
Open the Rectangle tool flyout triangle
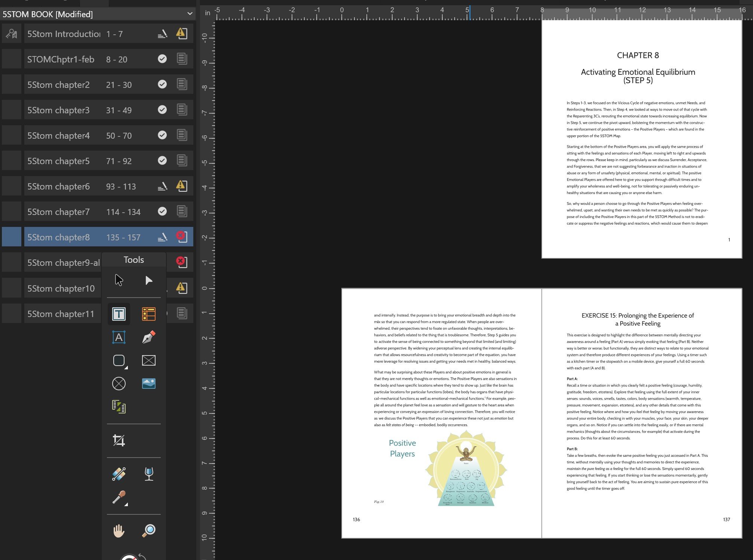click(x=126, y=367)
